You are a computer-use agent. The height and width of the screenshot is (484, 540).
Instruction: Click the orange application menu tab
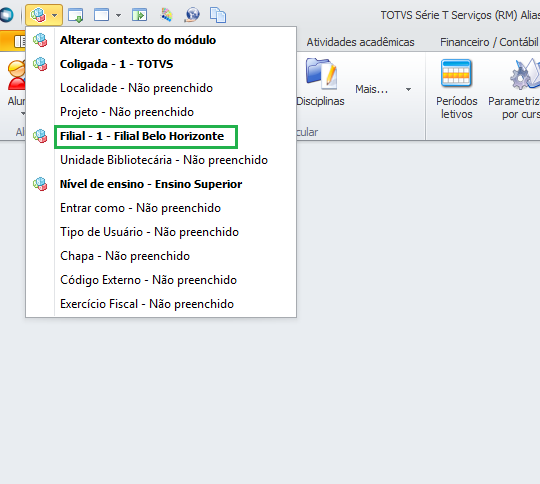tap(13, 41)
